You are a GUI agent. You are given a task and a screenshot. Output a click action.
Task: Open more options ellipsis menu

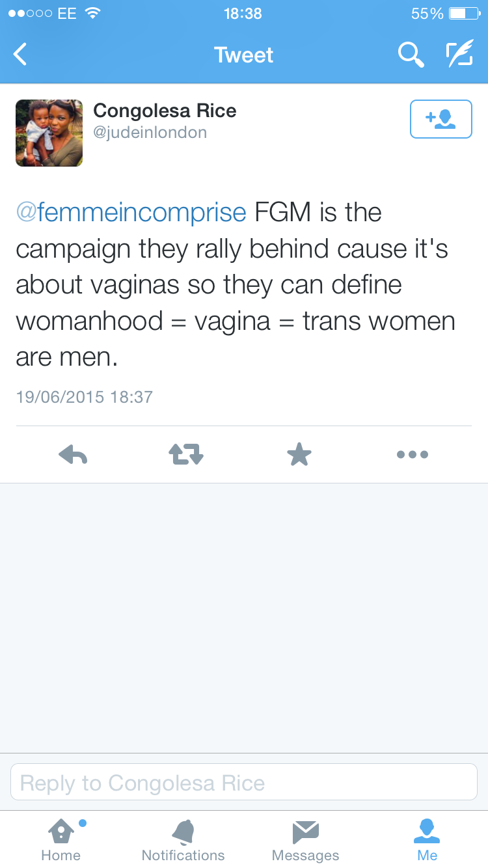point(413,454)
